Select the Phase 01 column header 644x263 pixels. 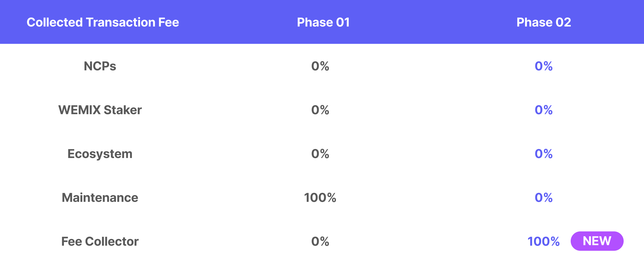point(323,22)
